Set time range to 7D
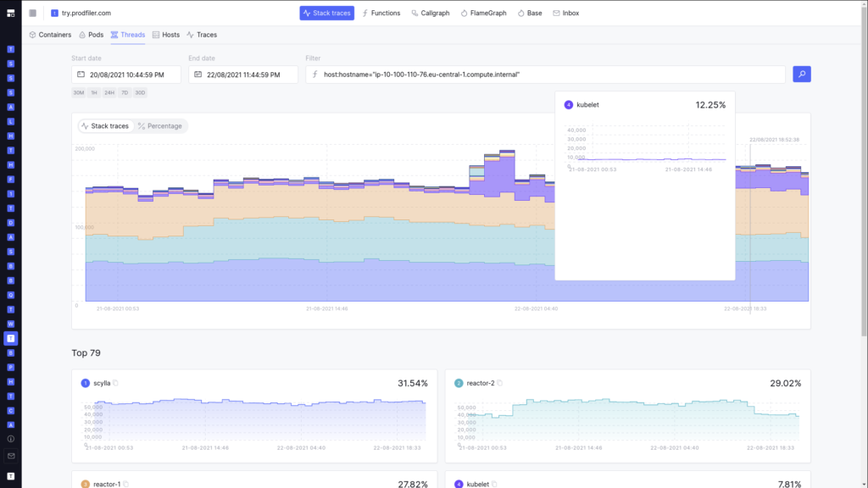The image size is (868, 488). click(125, 92)
